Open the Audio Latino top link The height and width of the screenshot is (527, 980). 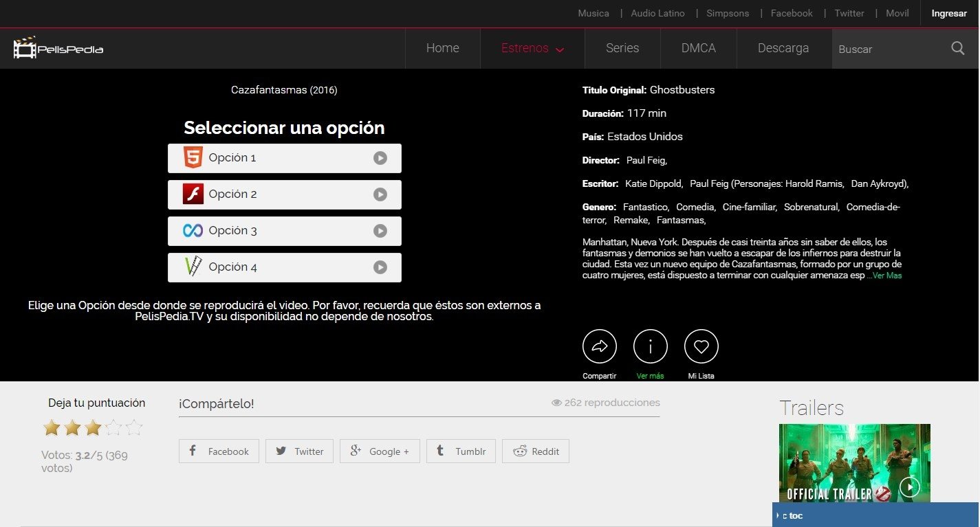658,13
